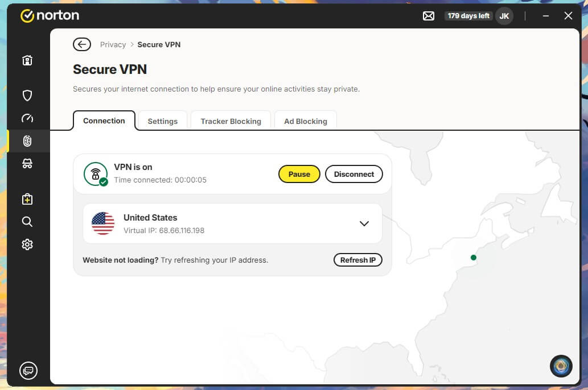
Task: Open the mail notifications envelope
Action: [x=429, y=16]
